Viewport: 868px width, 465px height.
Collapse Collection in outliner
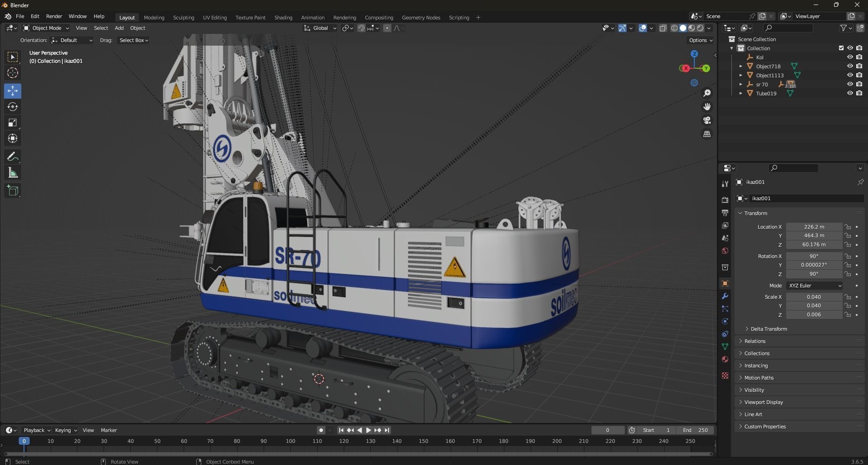pos(732,48)
